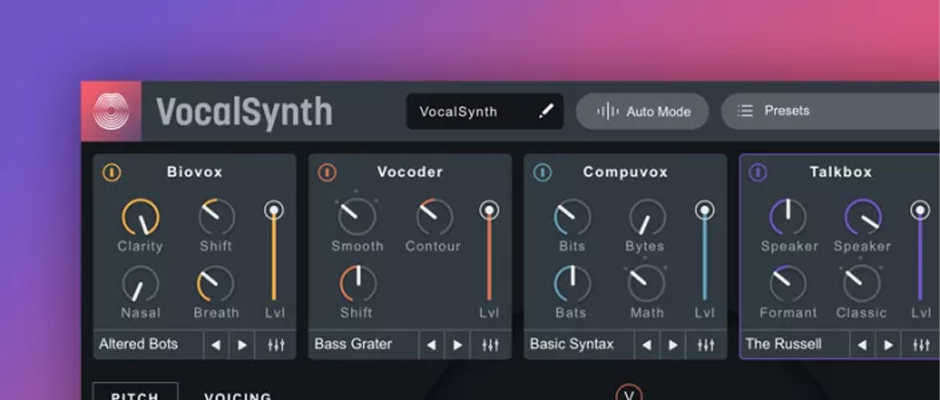The image size is (940, 400).
Task: Open Biovox advanced settings sliders icon
Action: (276, 345)
